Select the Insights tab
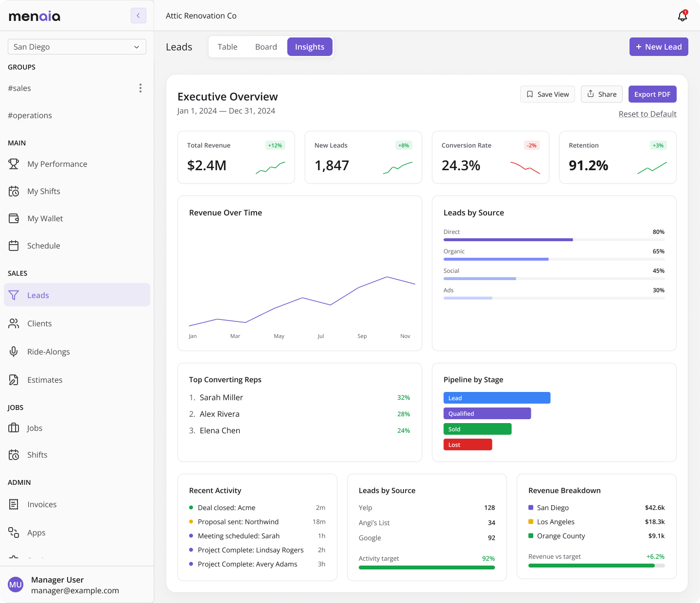This screenshot has height=603, width=700. point(310,47)
